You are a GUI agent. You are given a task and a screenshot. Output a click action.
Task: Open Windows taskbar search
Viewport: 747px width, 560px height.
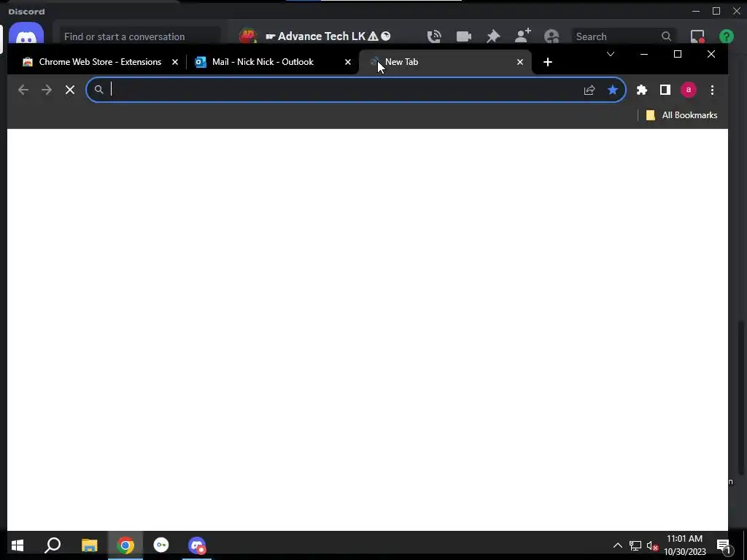pyautogui.click(x=53, y=545)
